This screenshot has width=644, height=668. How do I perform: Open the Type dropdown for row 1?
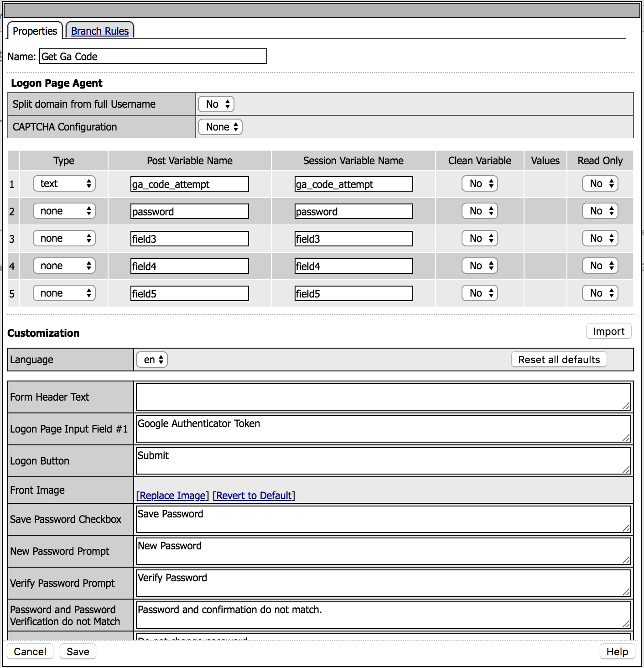pyautogui.click(x=64, y=183)
